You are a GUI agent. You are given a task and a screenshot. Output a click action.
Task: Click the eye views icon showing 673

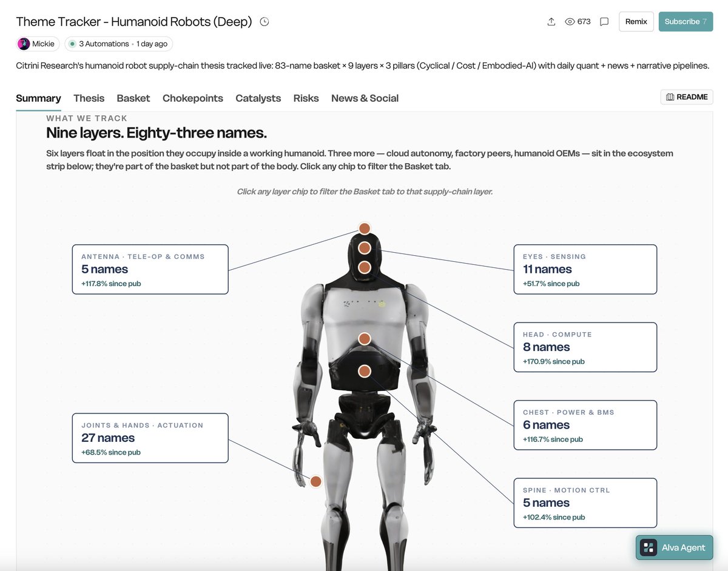tap(570, 22)
